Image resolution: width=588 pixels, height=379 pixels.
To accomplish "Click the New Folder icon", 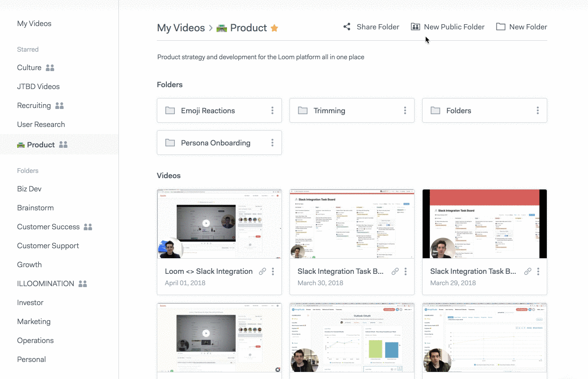I will [x=500, y=27].
